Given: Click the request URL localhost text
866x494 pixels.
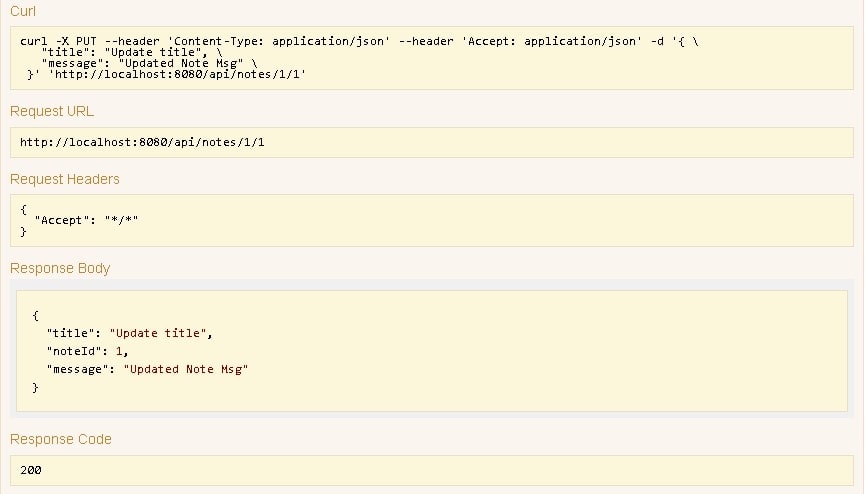Looking at the screenshot, I should (142, 142).
